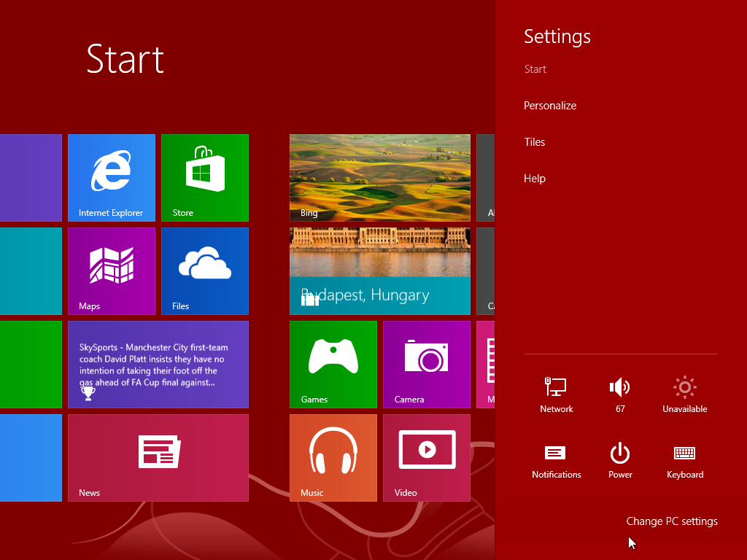Click the partial blue tile beside News
Screen dimensions: 747x560
pyautogui.click(x=31, y=458)
